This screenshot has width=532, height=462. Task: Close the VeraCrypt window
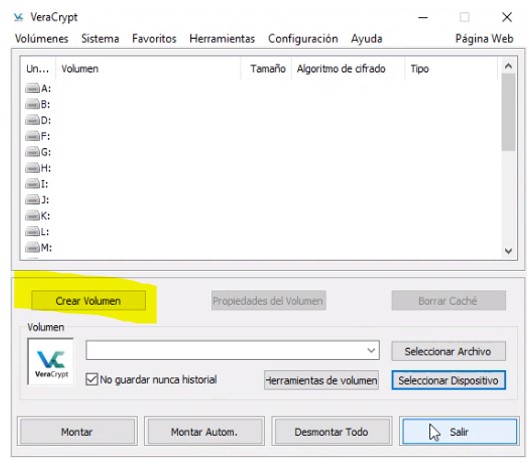[507, 17]
